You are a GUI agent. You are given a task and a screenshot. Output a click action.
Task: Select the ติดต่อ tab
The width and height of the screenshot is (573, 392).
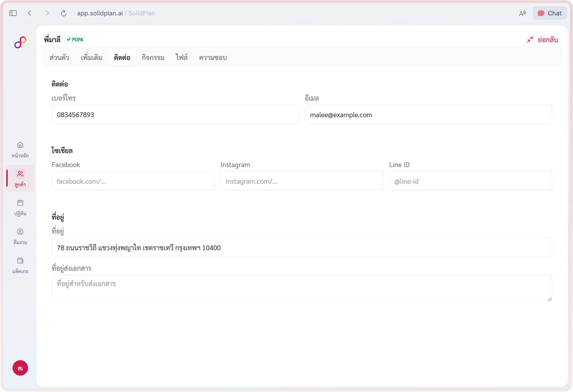coord(122,57)
